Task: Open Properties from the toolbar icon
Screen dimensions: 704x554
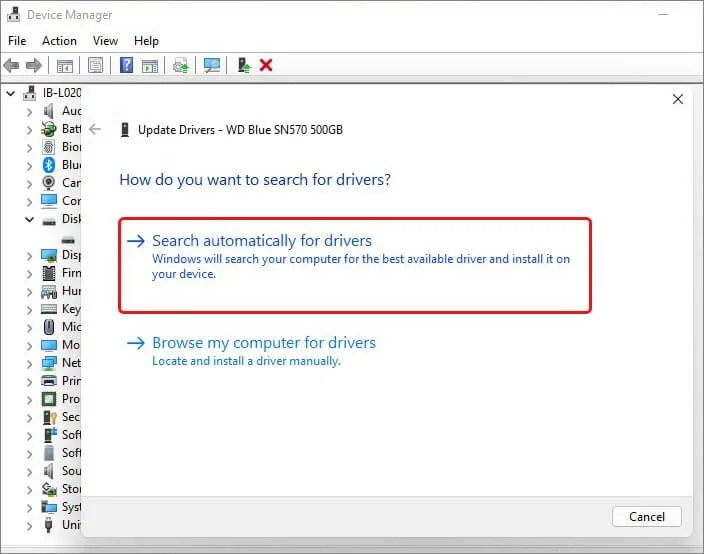Action: tap(95, 66)
